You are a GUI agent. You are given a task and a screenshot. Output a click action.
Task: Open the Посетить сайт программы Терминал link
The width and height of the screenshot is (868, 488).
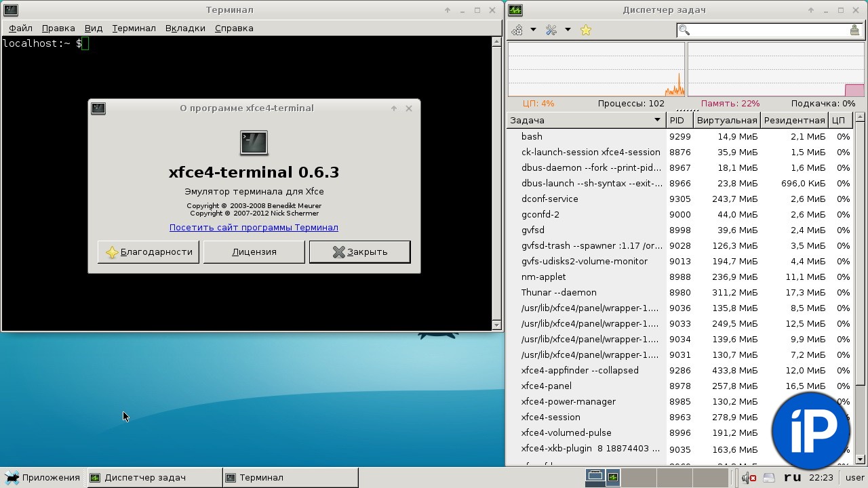pos(254,227)
